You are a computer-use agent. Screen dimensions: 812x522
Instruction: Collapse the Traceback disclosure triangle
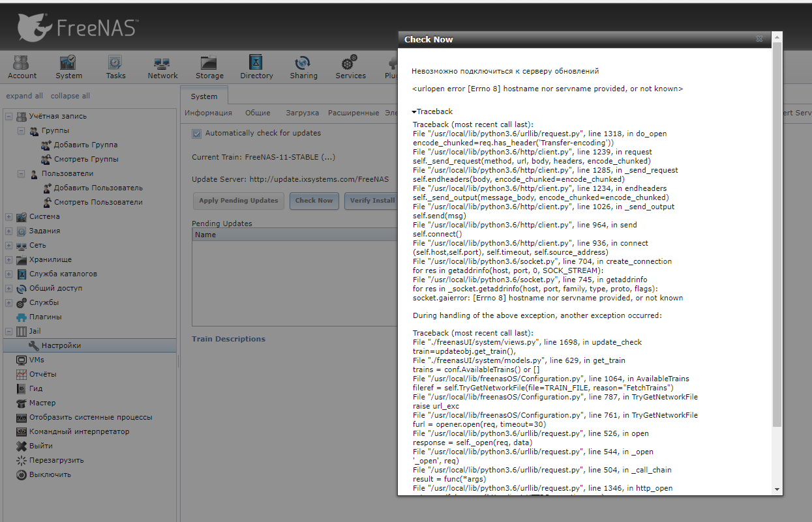414,112
